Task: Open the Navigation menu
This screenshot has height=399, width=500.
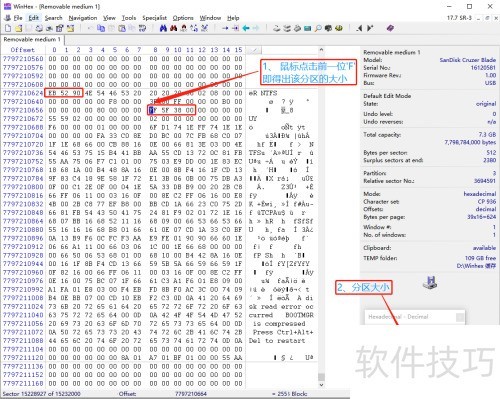Action: [83, 18]
